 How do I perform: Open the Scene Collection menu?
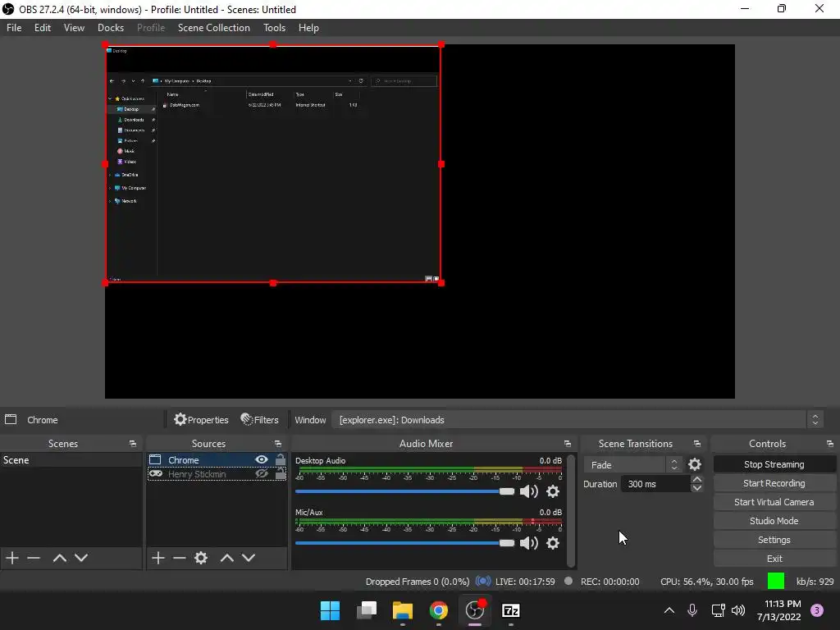214,28
